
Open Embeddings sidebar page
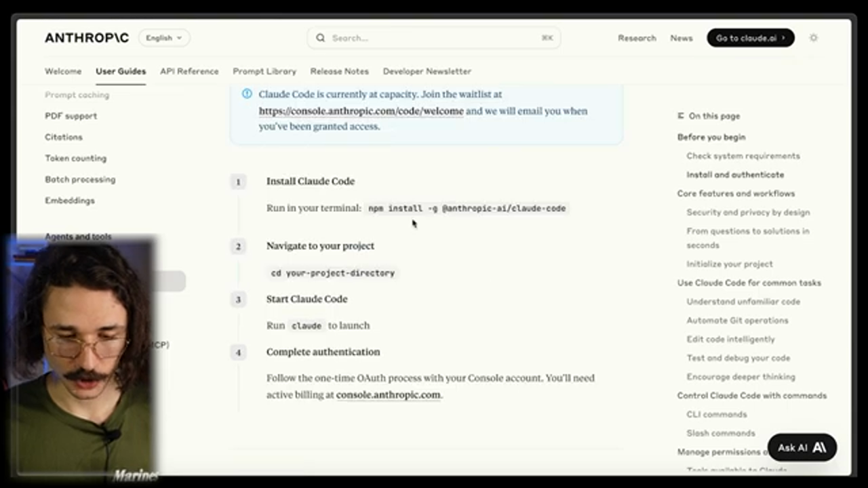[70, 201]
